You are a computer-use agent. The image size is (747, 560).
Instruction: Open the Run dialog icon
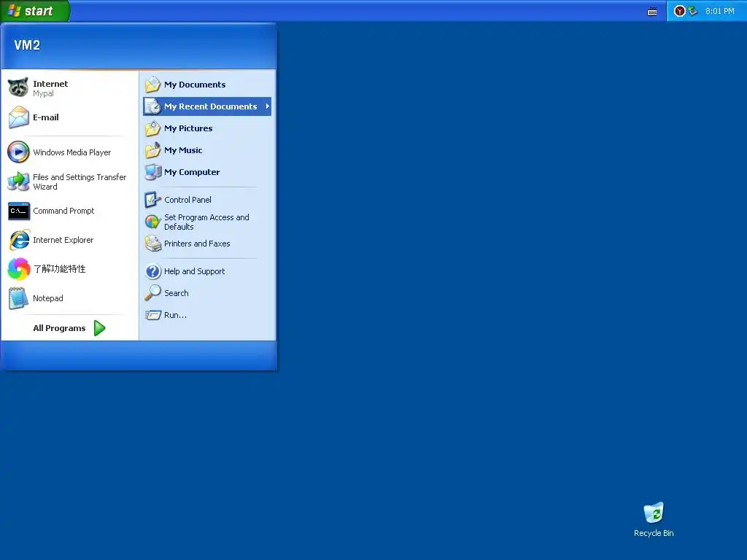click(x=153, y=315)
